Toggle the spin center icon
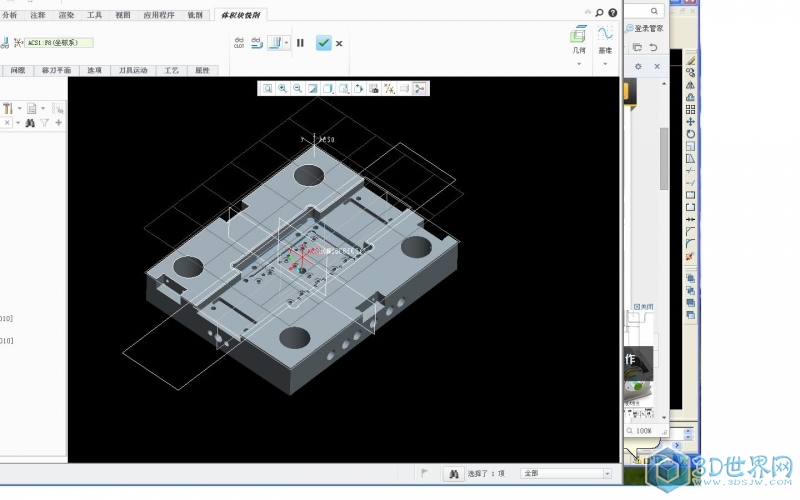This screenshot has height=500, width=800. [x=420, y=89]
